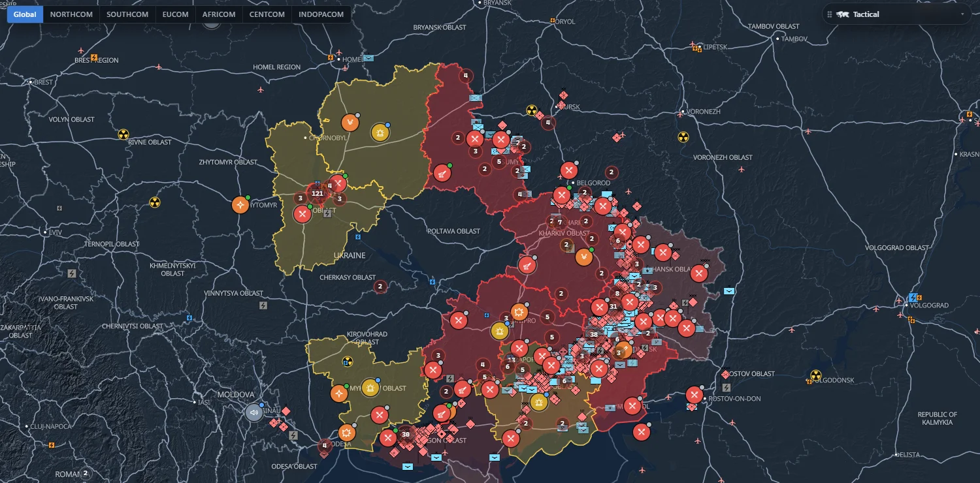The height and width of the screenshot is (483, 980).
Task: Switch to the Global tab
Action: [x=25, y=14]
